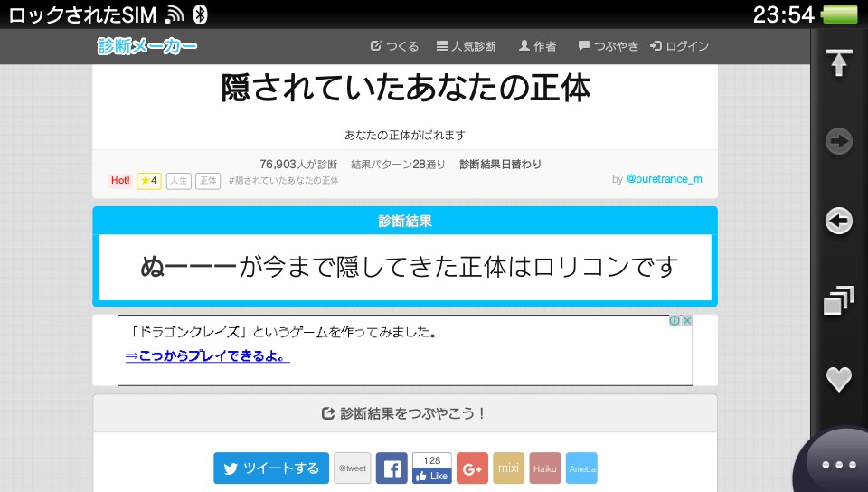Screen dimensions: 868x492
Task: Click 診断結果日替わり text
Action: pyautogui.click(x=500, y=165)
